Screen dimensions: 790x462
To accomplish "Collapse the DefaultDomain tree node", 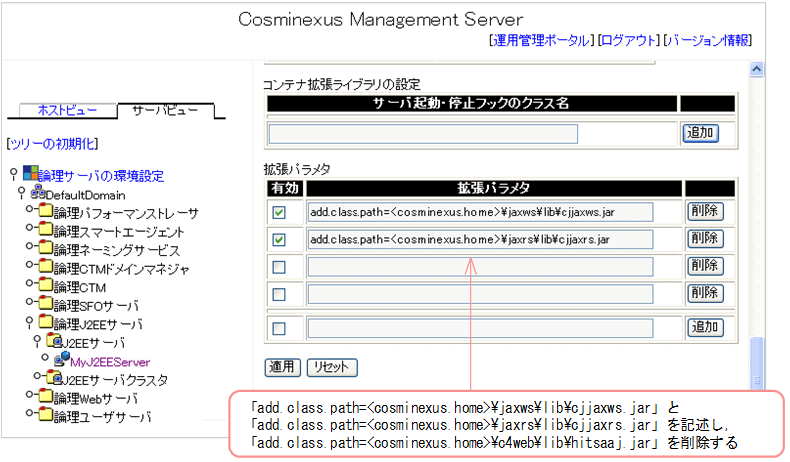I will 21,193.
